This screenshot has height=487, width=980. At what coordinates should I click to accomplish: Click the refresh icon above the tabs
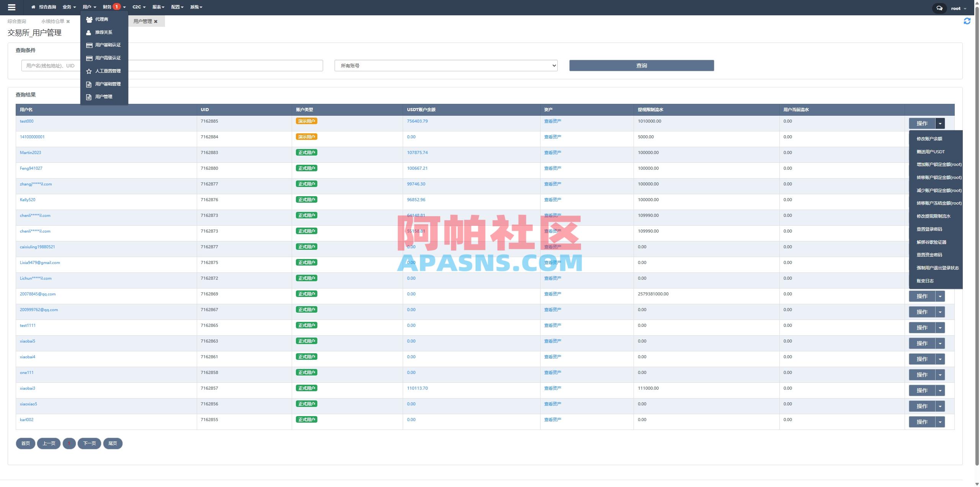967,21
